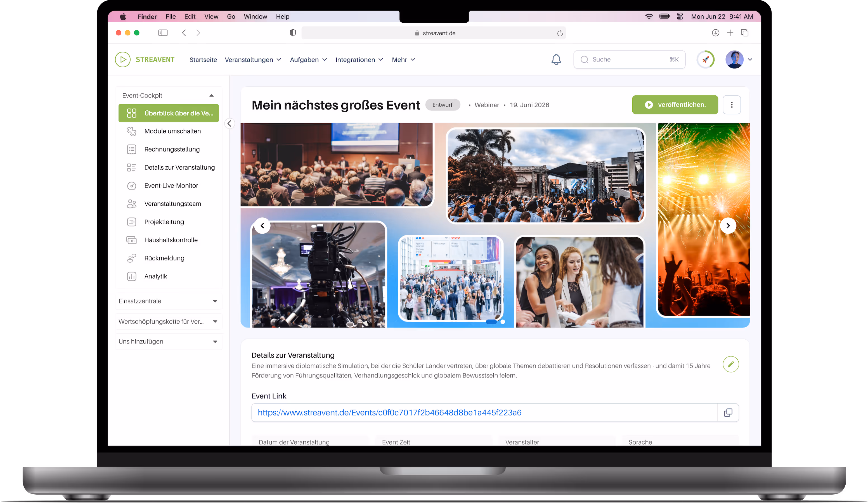Image resolution: width=868 pixels, height=503 pixels.
Task: Open Safari downloads icon
Action: tap(715, 33)
